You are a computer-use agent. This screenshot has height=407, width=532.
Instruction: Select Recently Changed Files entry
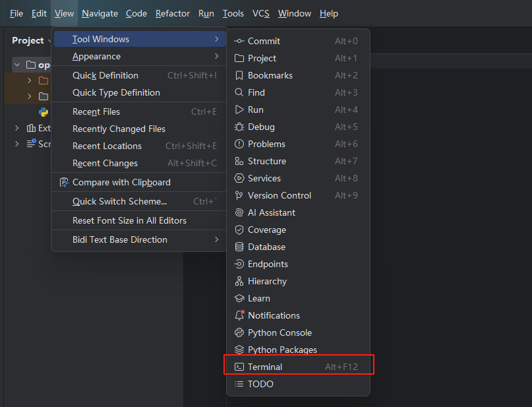point(140,129)
